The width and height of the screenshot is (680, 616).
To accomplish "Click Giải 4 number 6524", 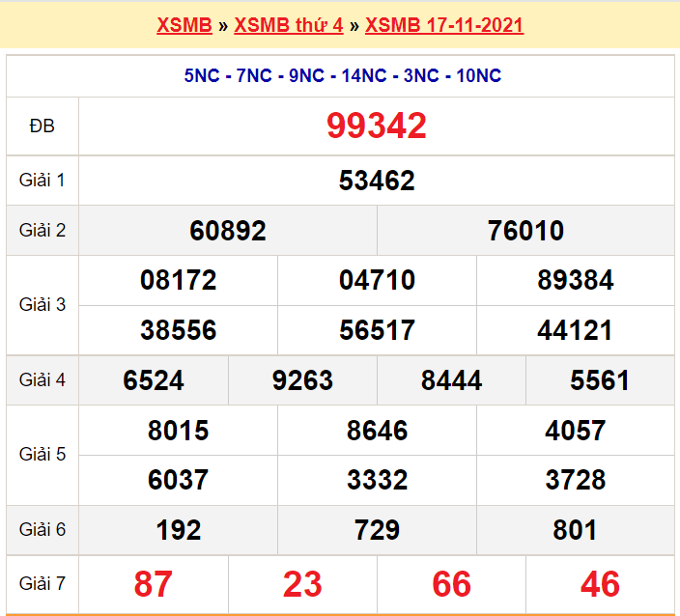I will 154,380.
